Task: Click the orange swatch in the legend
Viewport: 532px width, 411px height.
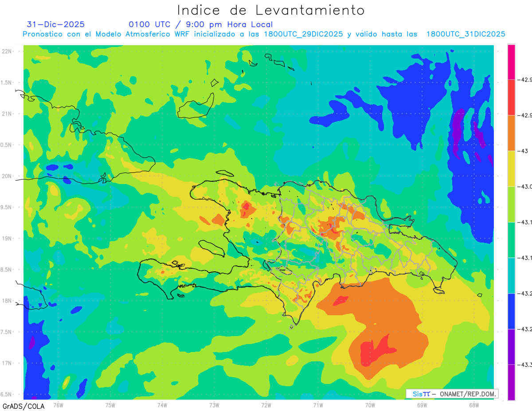Action: pos(511,133)
